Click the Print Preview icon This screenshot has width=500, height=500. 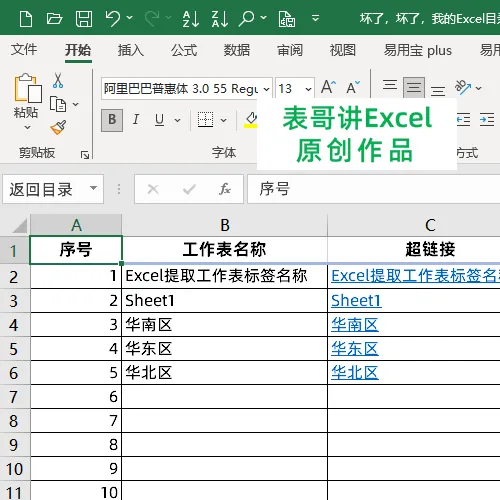287,19
